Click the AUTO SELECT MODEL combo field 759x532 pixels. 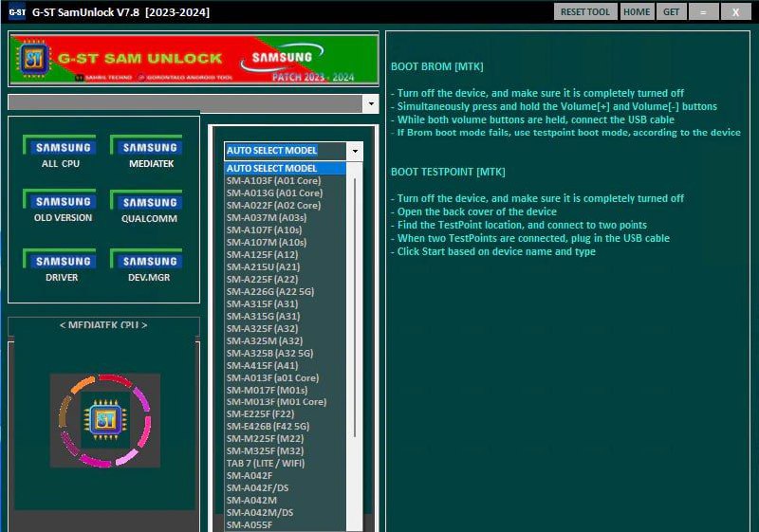(286, 151)
